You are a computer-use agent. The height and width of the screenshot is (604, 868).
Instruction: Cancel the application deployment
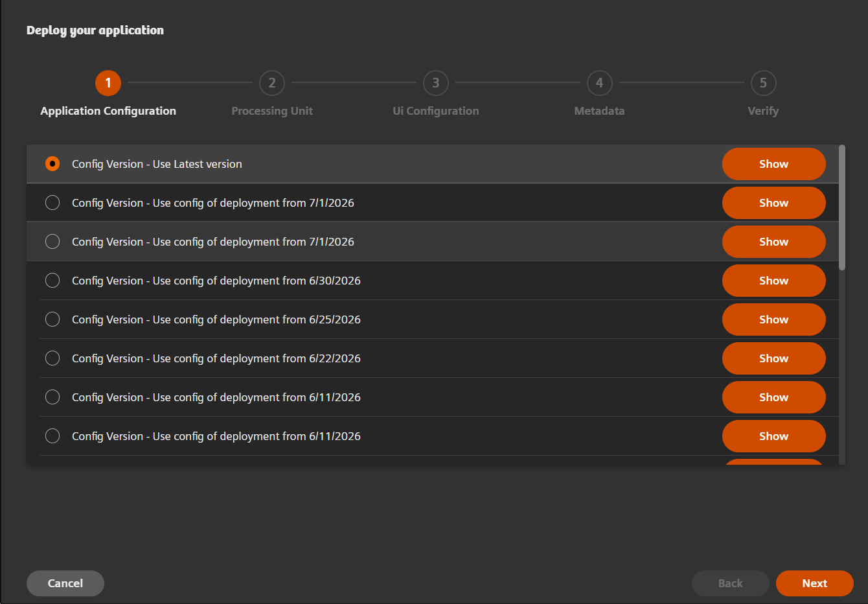tap(65, 583)
